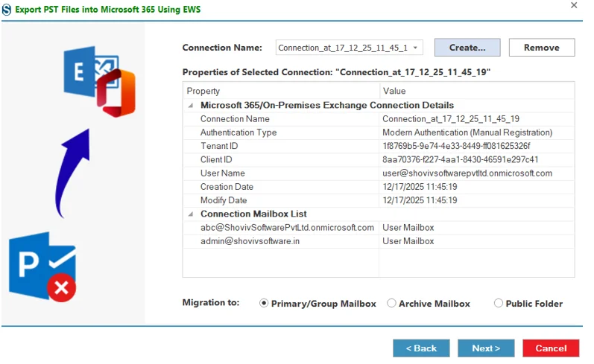Click the Property column header
Viewport: 594px width, 364px height.
(281, 91)
